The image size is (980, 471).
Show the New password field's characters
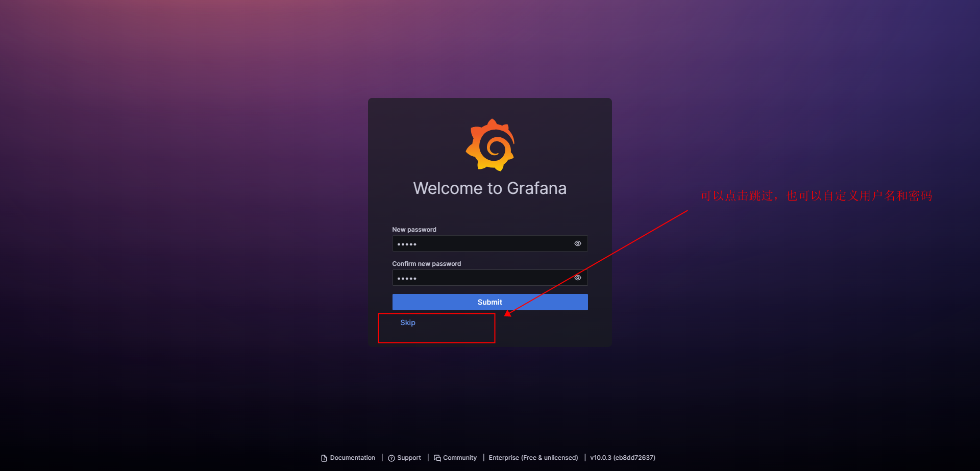pyautogui.click(x=577, y=243)
